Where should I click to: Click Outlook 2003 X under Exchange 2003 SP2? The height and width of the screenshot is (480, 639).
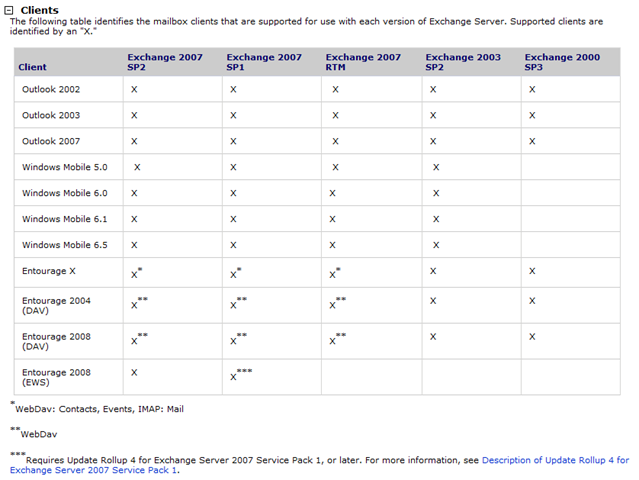[x=433, y=115]
